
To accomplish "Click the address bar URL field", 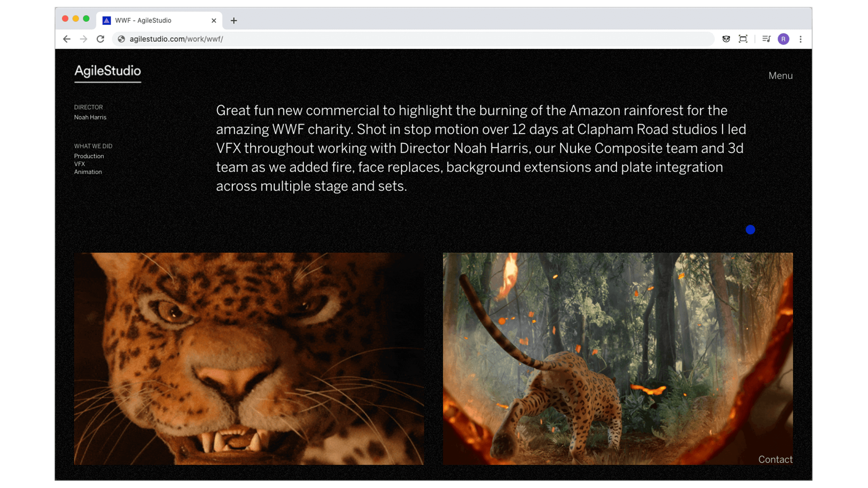I will pos(391,39).
